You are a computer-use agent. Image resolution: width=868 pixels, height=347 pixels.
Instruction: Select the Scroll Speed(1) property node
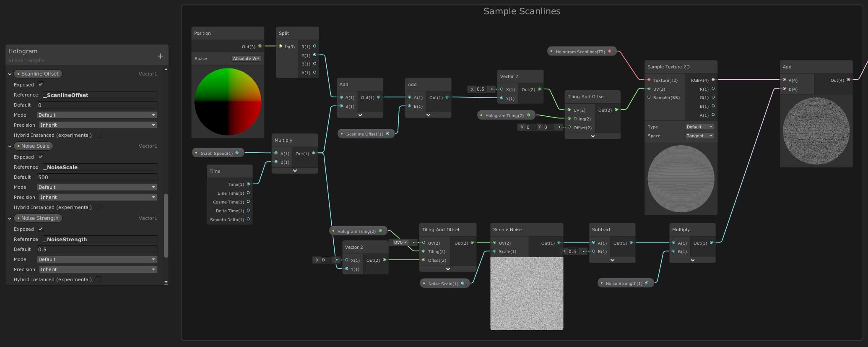click(x=216, y=153)
